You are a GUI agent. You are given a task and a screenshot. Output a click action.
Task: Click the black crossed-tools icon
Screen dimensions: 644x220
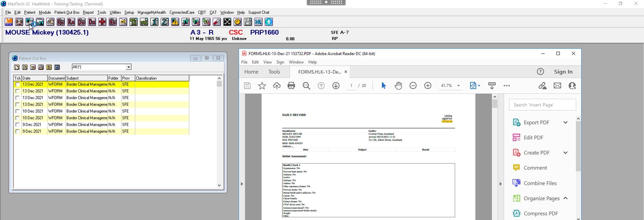point(227,22)
